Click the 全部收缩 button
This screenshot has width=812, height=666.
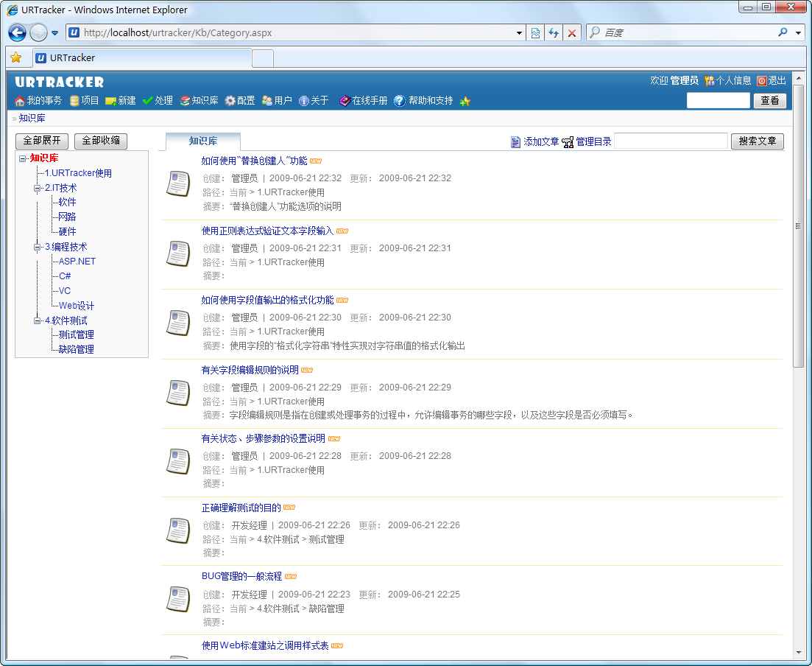101,141
